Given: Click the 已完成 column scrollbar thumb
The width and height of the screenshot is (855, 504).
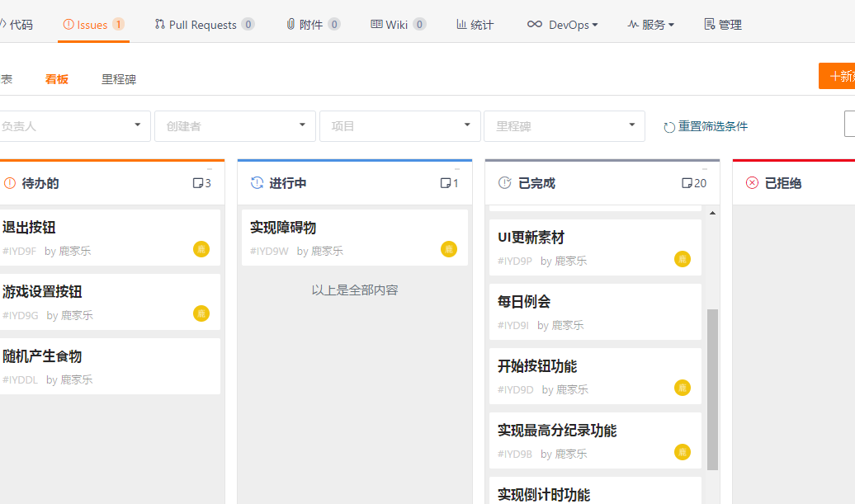Looking at the screenshot, I should tap(712, 389).
